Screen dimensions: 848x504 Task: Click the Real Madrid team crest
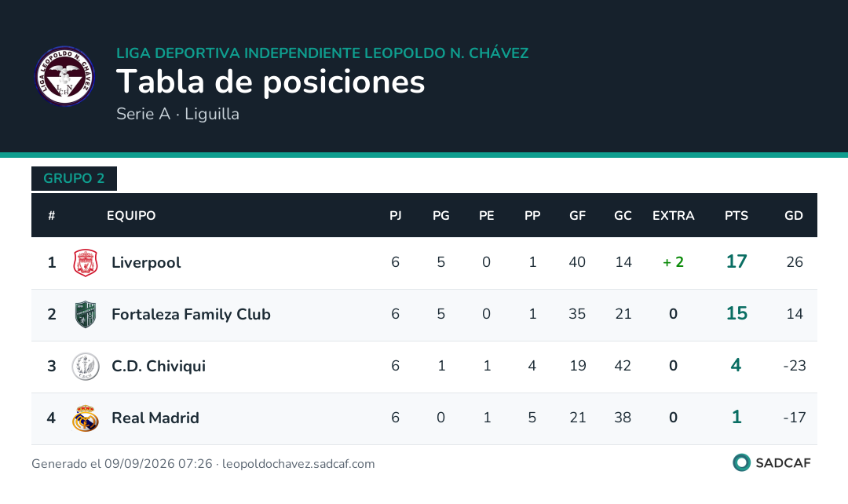[x=86, y=418]
